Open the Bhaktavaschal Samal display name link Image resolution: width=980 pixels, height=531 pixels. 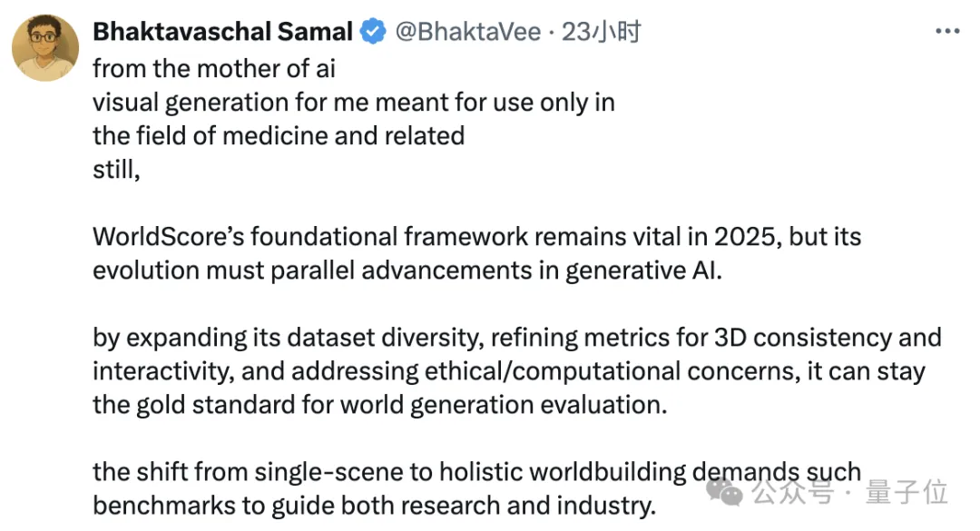(222, 31)
